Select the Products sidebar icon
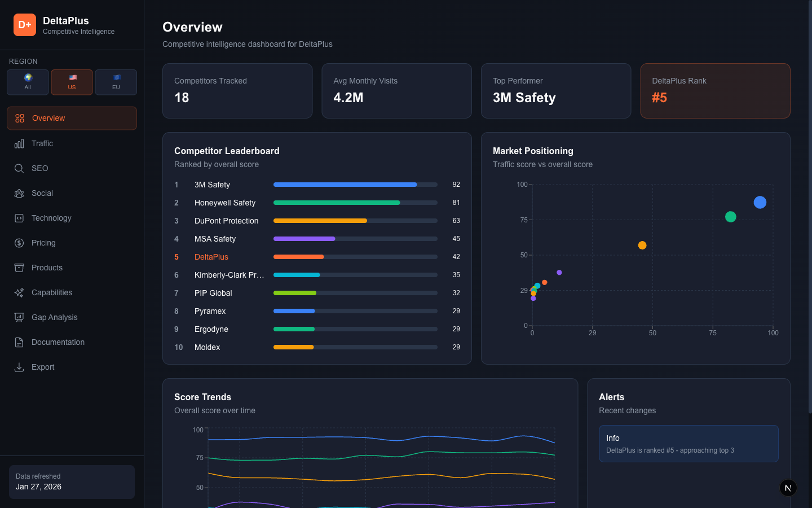 pos(19,268)
